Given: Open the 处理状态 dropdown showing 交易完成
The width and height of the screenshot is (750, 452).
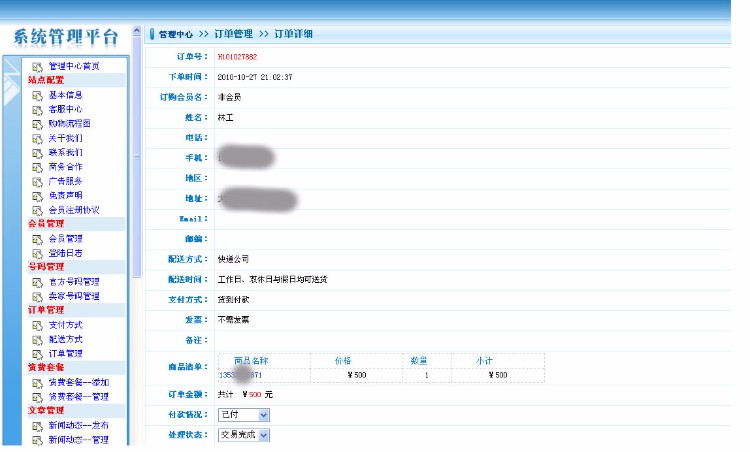Looking at the screenshot, I should click(x=243, y=435).
